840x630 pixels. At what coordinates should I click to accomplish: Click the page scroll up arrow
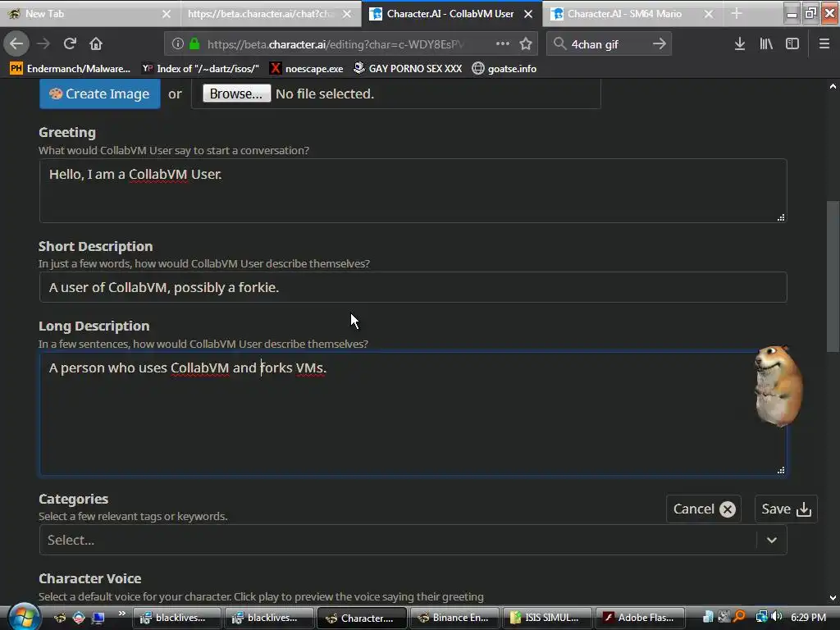[833, 85]
